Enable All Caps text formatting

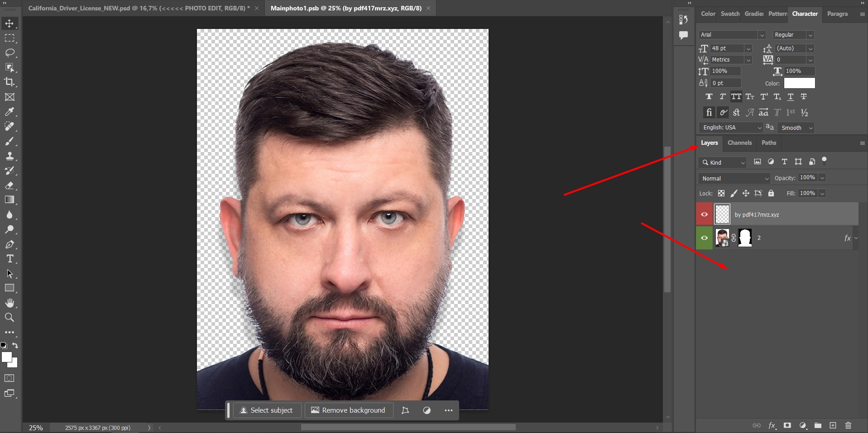click(x=737, y=96)
